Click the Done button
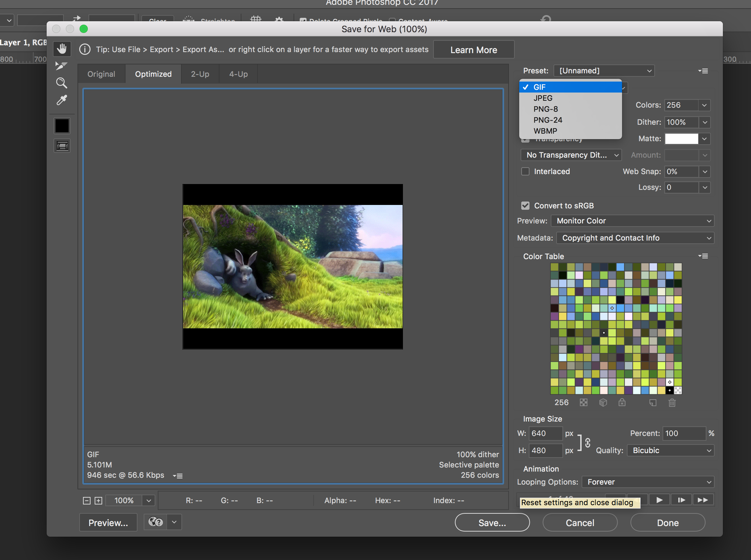 (x=668, y=523)
